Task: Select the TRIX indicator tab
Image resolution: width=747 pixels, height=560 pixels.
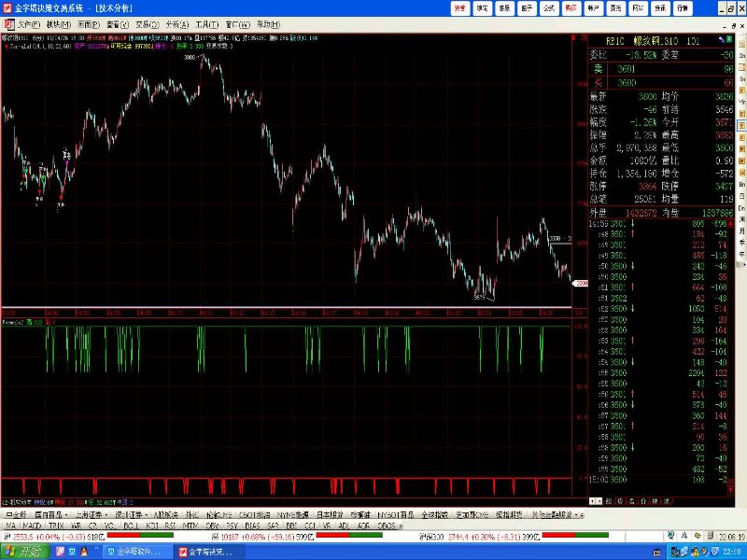Action: (56, 525)
